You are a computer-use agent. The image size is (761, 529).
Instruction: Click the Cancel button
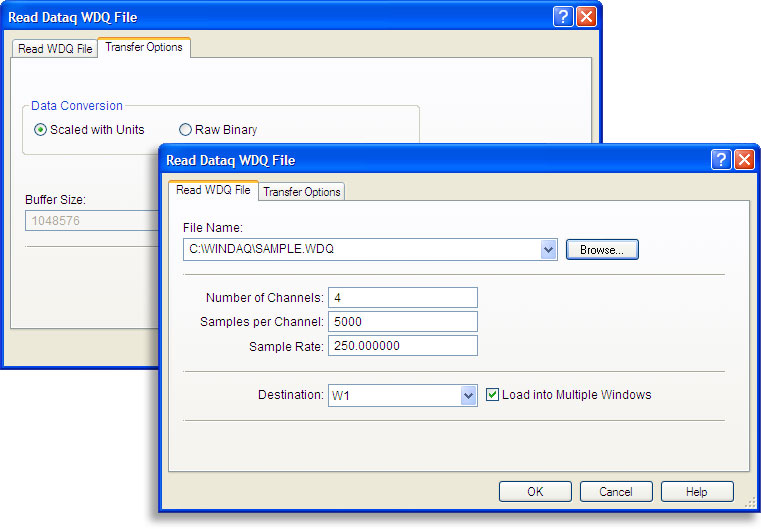pyautogui.click(x=616, y=492)
